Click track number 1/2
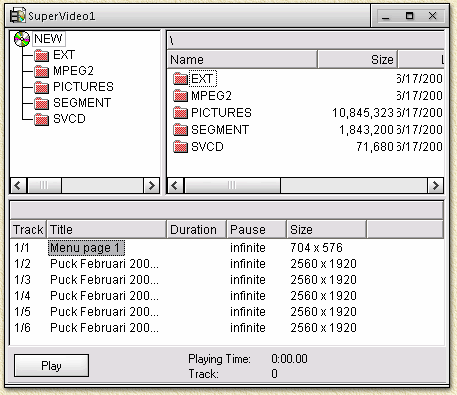Image resolution: width=457 pixels, height=395 pixels. [22, 264]
